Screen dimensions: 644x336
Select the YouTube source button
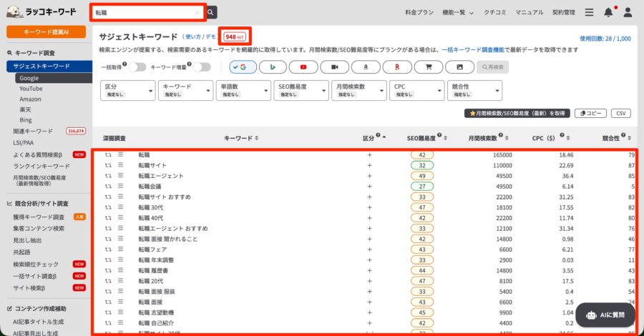pyautogui.click(x=303, y=67)
